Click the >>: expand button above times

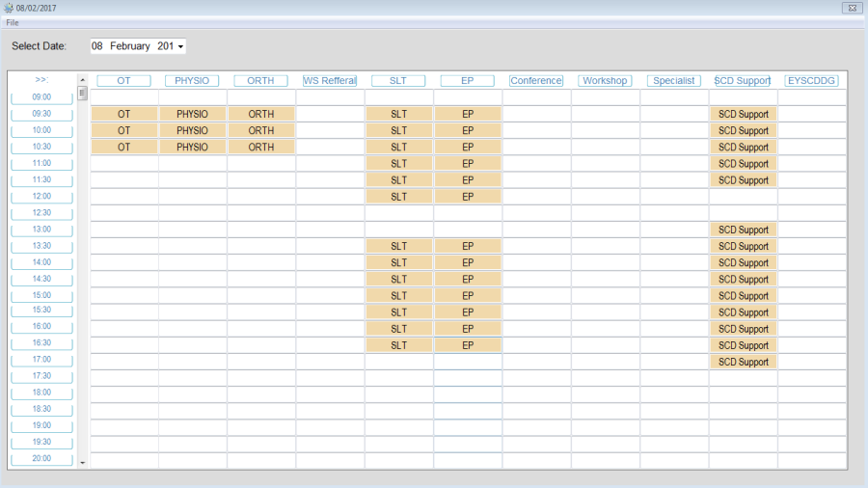41,80
